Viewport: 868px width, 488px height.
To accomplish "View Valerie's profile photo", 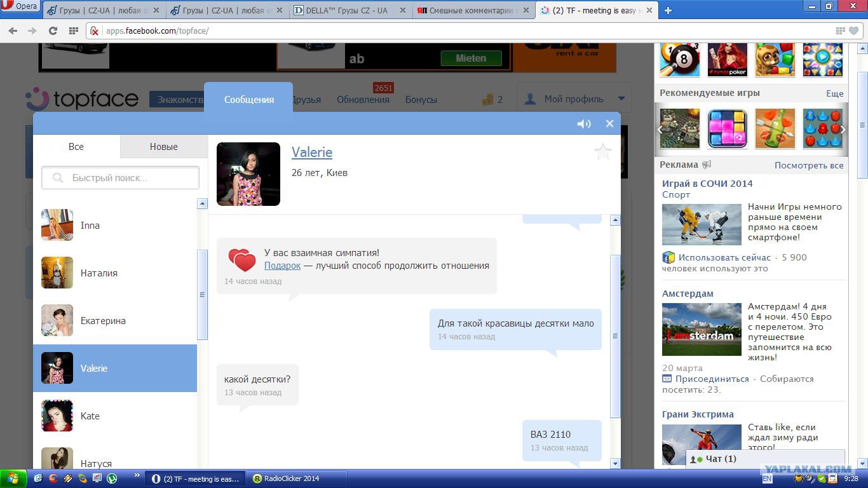I will (x=248, y=174).
